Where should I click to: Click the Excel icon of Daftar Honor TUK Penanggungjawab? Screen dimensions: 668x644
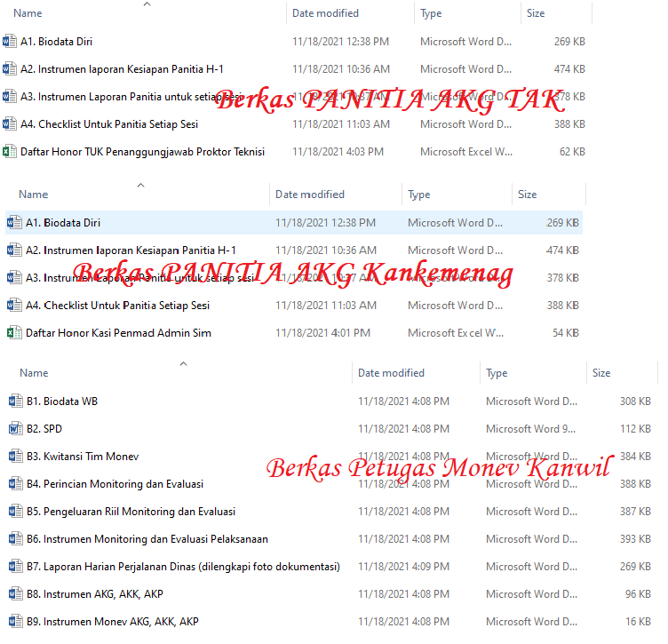pyautogui.click(x=10, y=152)
